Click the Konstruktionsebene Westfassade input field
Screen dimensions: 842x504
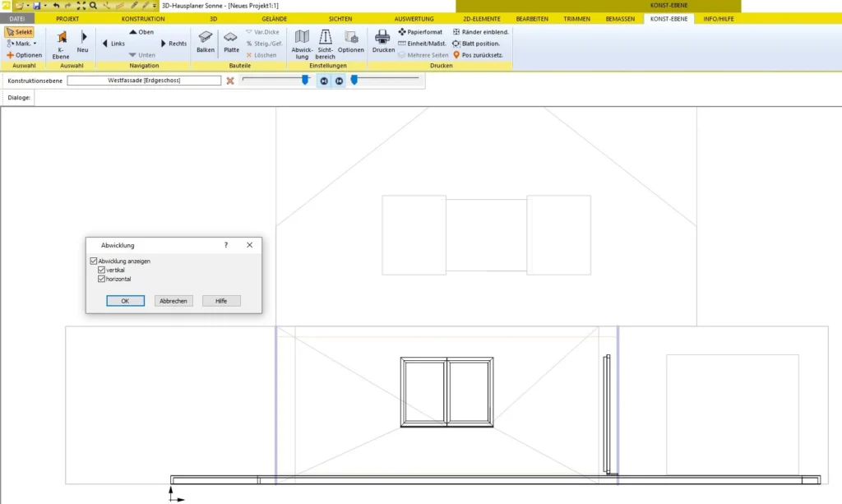[144, 81]
